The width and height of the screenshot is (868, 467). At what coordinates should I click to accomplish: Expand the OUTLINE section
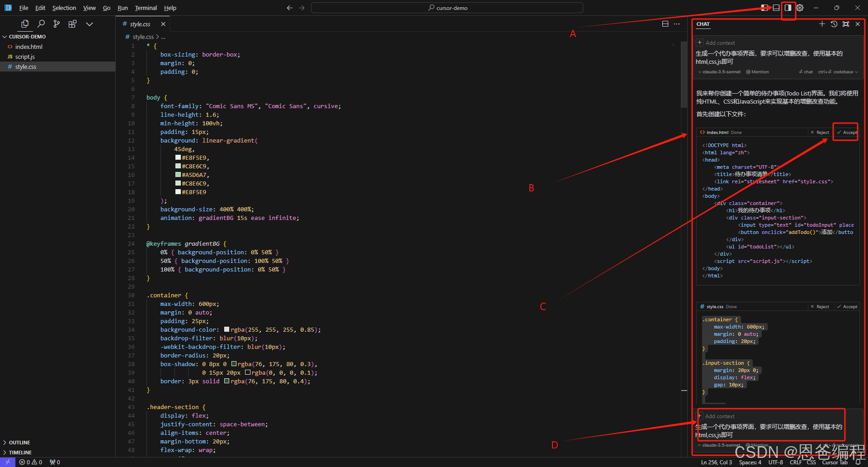click(x=19, y=443)
